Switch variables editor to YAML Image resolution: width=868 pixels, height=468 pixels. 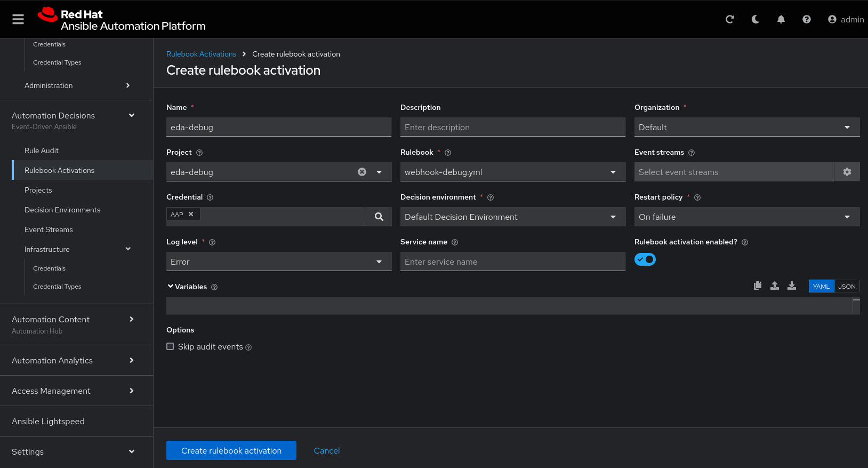821,286
